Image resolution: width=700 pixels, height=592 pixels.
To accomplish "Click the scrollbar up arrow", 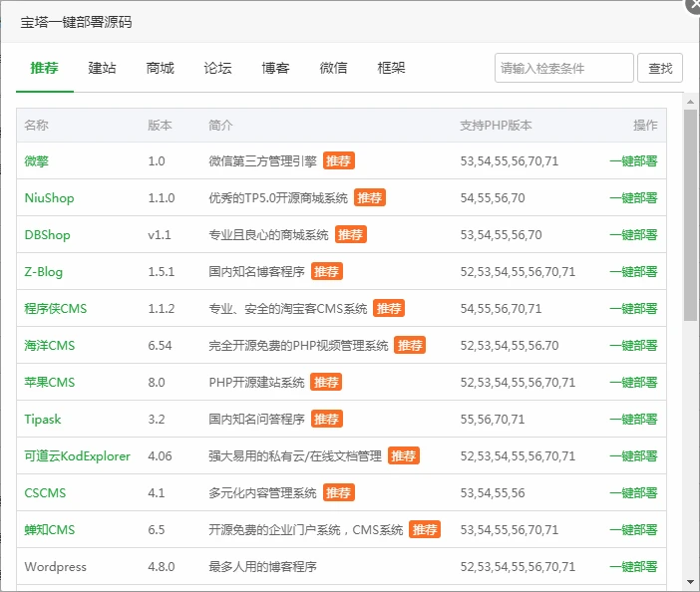I will pos(690,101).
